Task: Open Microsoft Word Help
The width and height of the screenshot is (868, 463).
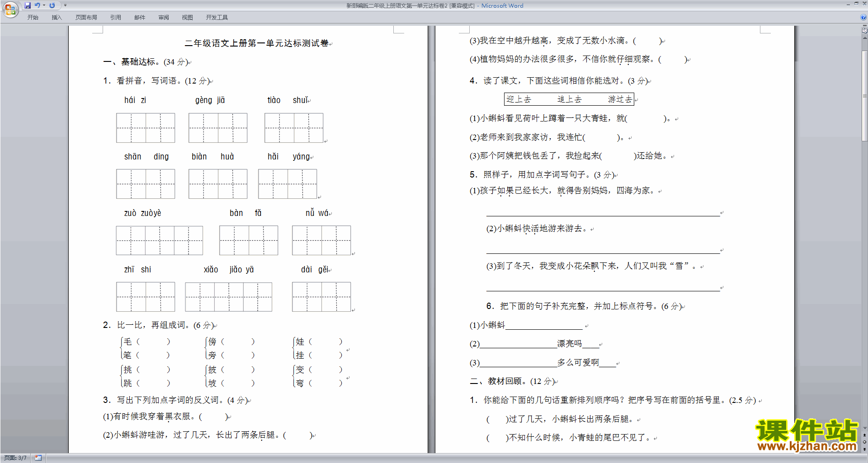Action: [x=863, y=17]
